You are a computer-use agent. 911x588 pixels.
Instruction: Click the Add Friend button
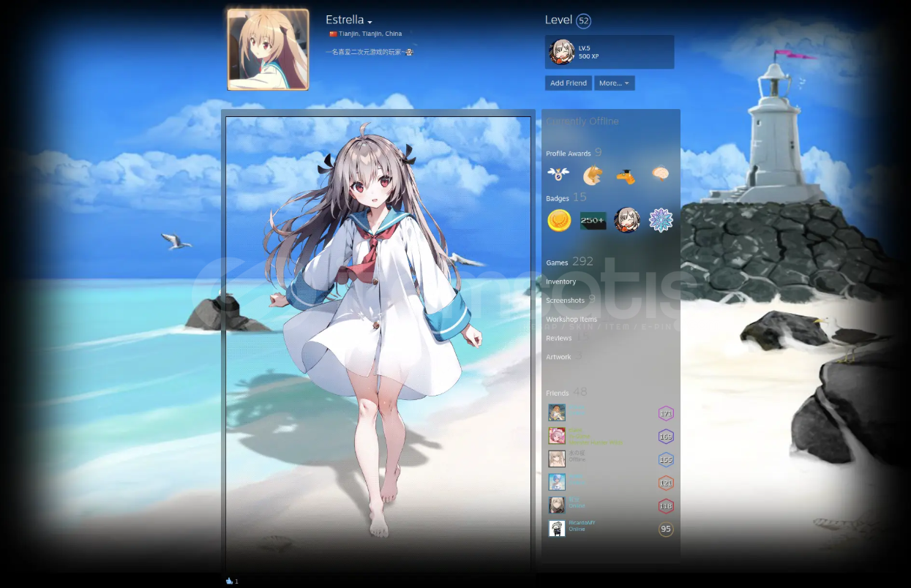click(x=569, y=83)
